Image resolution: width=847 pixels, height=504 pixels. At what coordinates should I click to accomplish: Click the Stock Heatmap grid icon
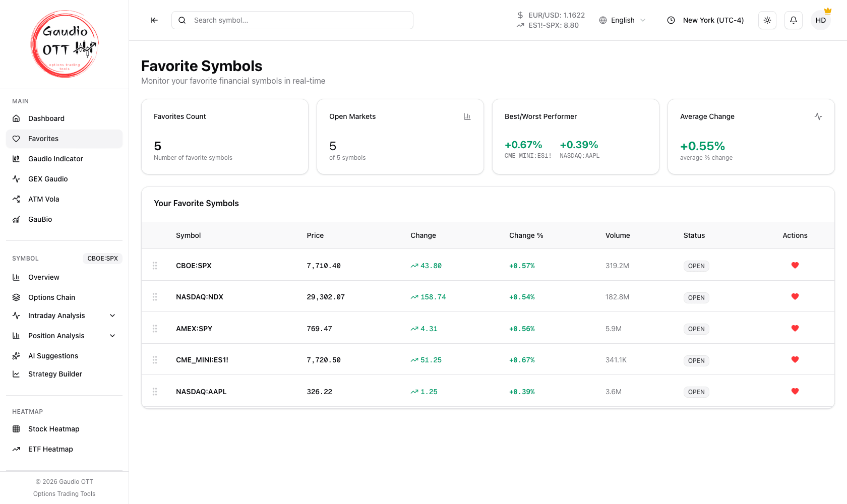pyautogui.click(x=16, y=429)
